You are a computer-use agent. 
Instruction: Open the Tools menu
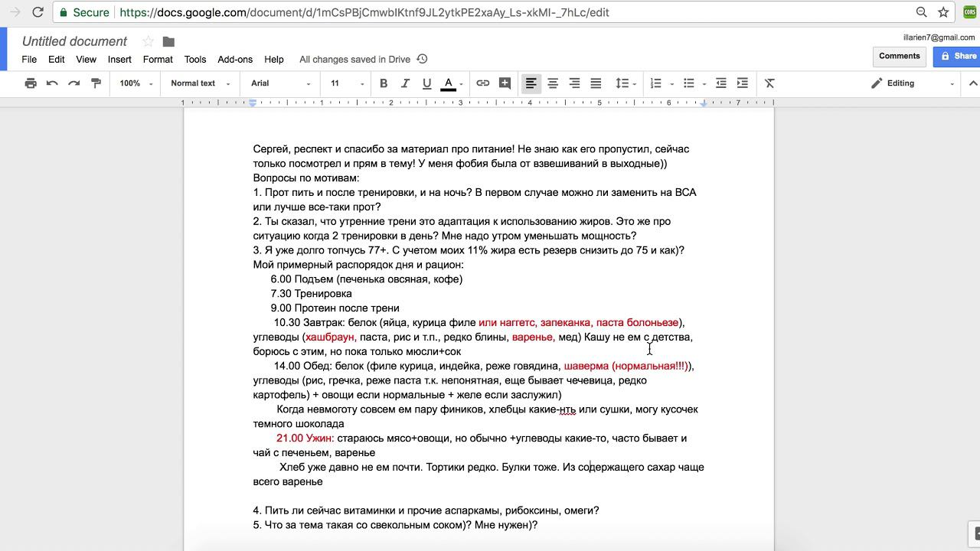tap(195, 59)
